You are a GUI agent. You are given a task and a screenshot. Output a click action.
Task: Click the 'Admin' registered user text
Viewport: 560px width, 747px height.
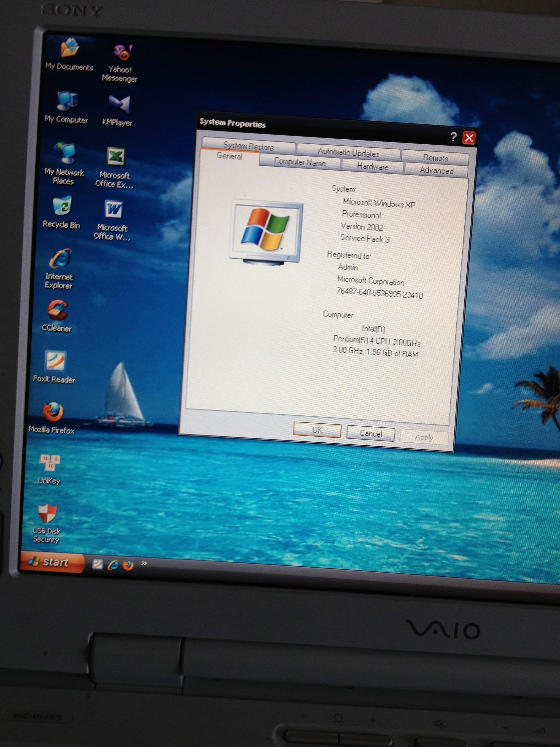coord(348,267)
